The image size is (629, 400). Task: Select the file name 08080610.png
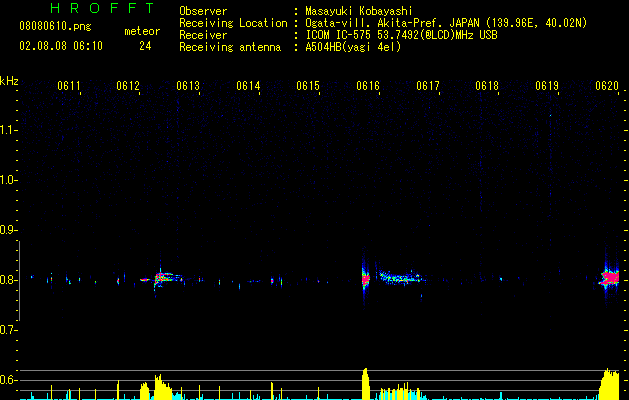tap(55, 27)
